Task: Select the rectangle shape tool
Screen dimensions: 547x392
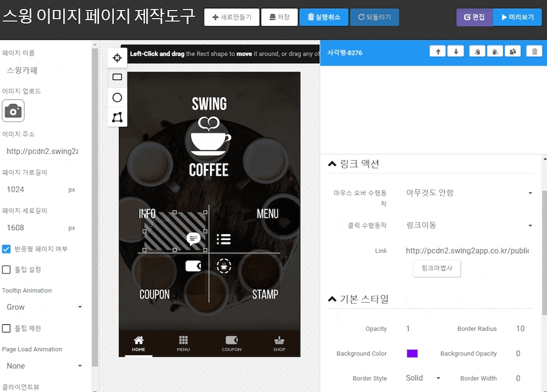Action: 117,77
